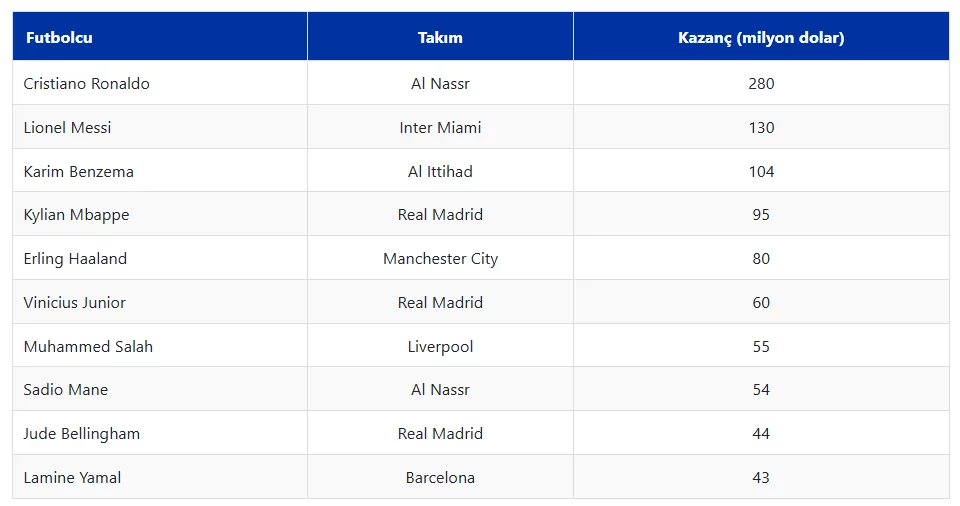The width and height of the screenshot is (960, 506).
Task: Select the Al Ittihad team cell
Action: point(440,172)
